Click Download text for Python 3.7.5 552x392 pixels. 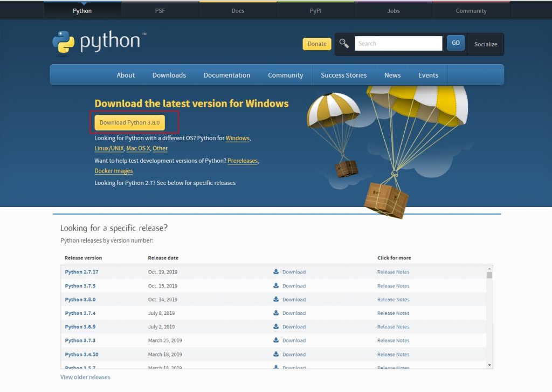tap(294, 286)
